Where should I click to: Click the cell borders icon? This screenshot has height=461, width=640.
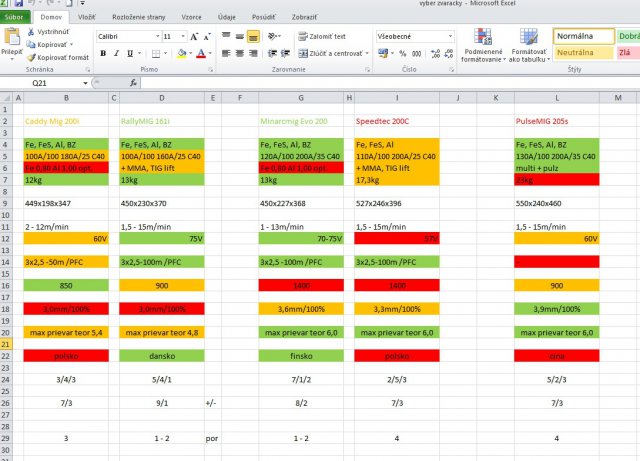pyautogui.click(x=156, y=53)
